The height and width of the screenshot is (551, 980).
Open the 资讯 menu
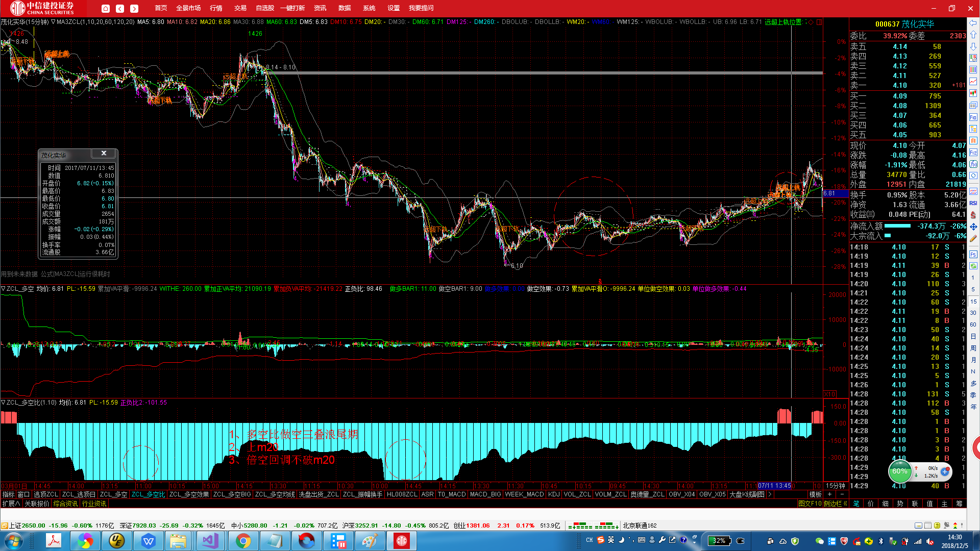point(320,8)
